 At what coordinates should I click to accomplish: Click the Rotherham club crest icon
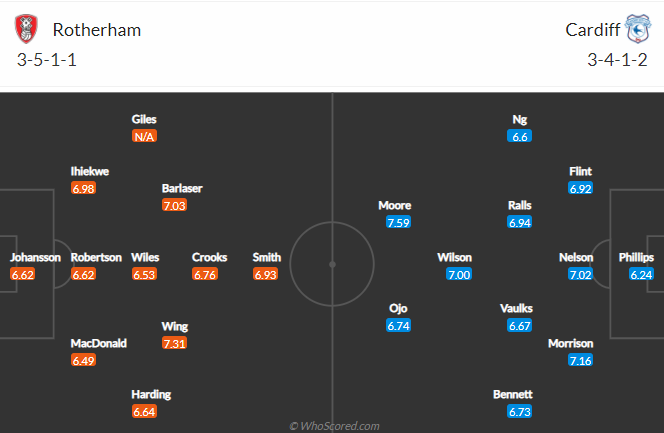coord(26,29)
